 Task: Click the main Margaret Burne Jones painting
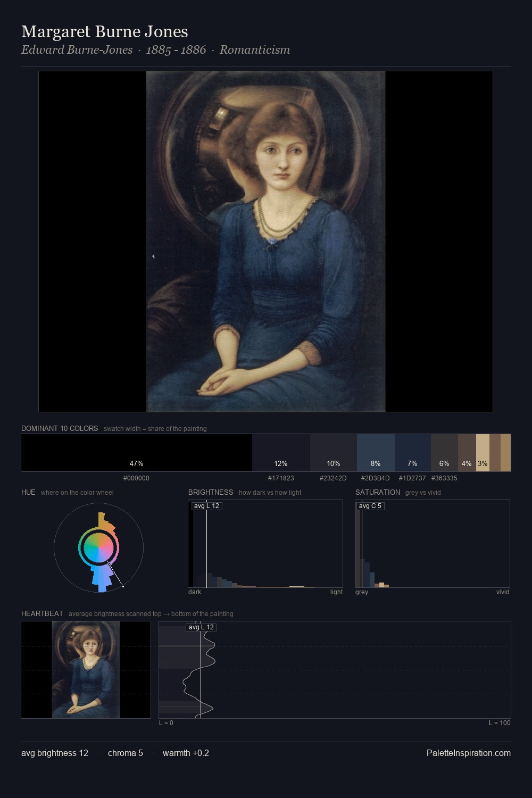click(x=265, y=242)
